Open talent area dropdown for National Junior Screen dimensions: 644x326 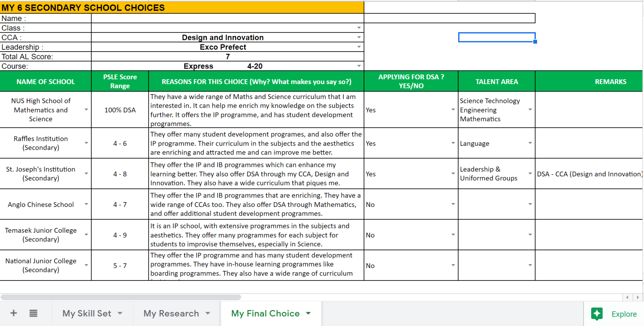(x=530, y=265)
